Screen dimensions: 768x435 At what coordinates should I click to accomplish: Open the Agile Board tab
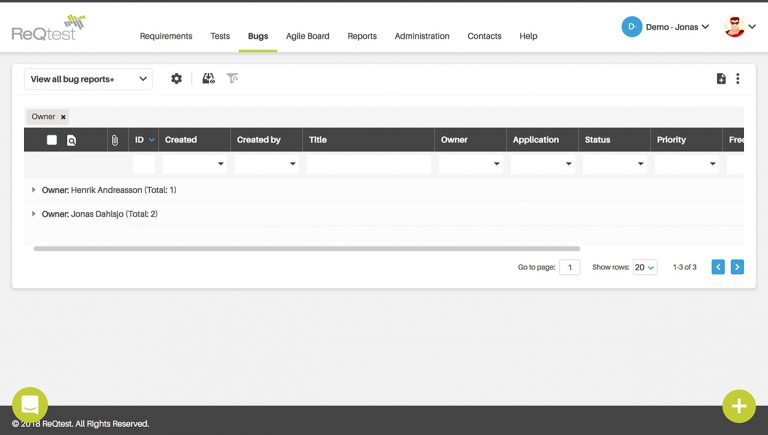(308, 36)
